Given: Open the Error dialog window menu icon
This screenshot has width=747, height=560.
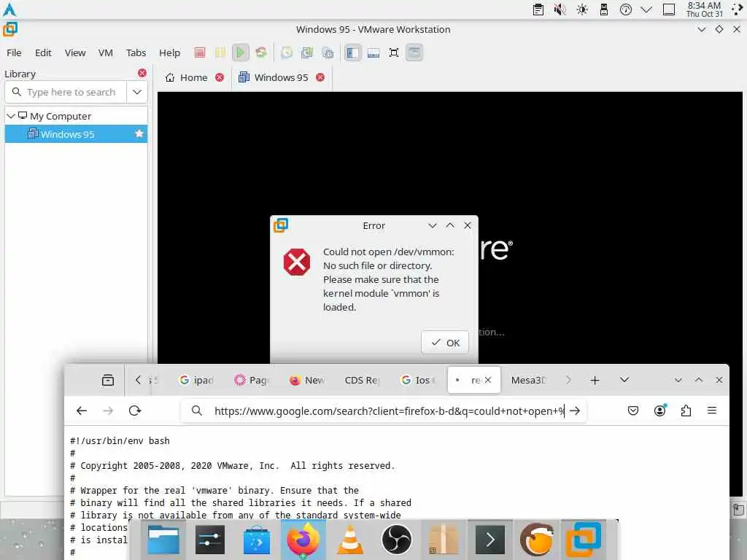Looking at the screenshot, I should pos(281,225).
